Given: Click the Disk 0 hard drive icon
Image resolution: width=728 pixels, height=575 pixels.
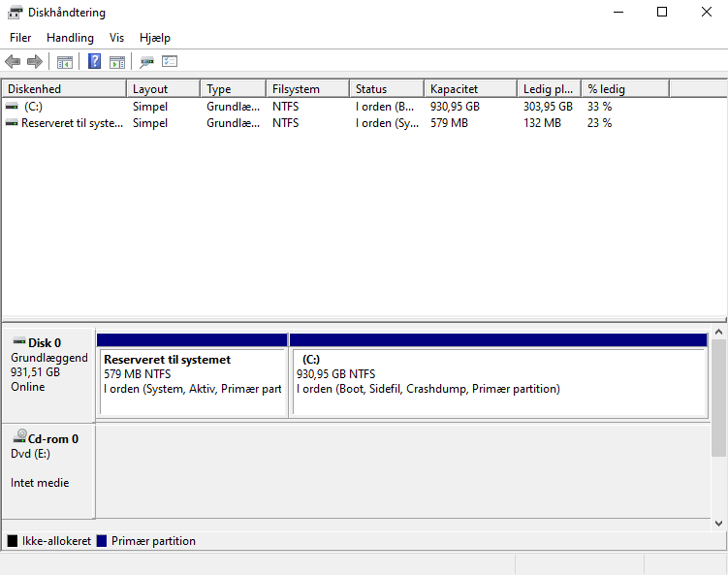Looking at the screenshot, I should [19, 341].
